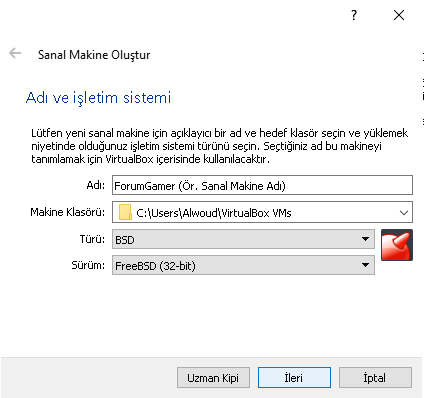424x398 pixels.
Task: Click the folder icon in Makine Klasörü
Action: 125,212
